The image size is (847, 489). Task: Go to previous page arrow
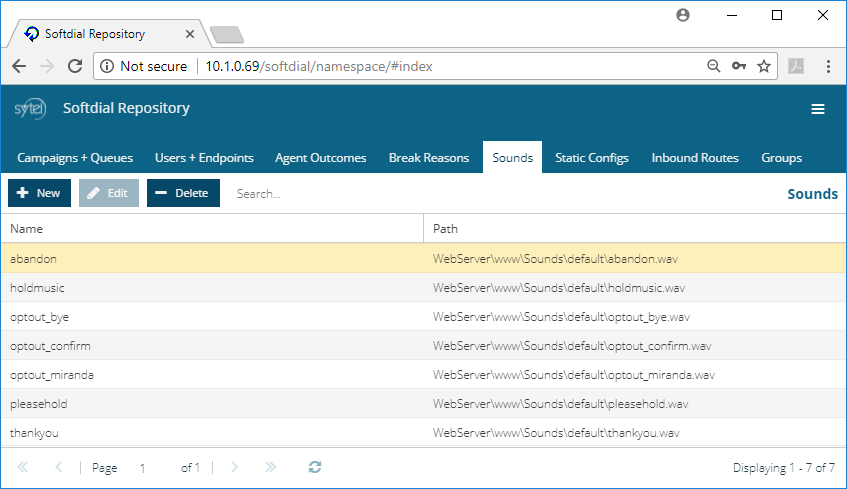pyautogui.click(x=59, y=467)
